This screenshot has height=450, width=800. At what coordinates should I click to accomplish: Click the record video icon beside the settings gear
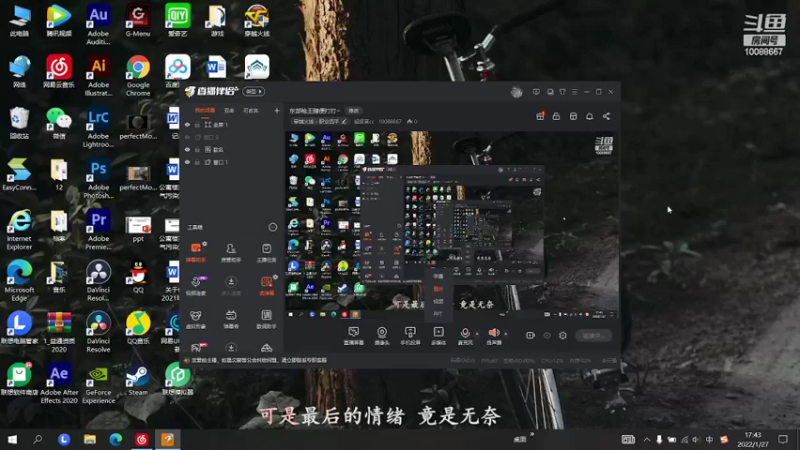coord(530,335)
